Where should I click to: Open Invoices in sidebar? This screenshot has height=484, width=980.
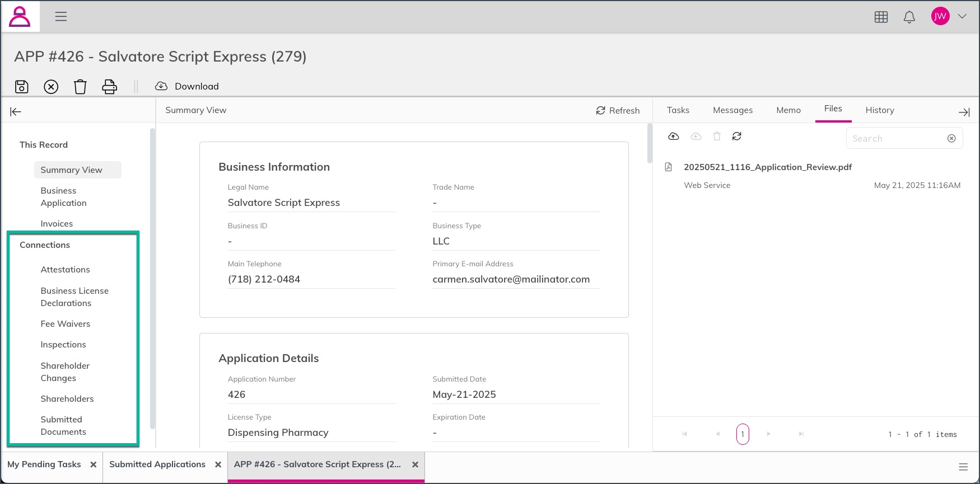(x=57, y=224)
